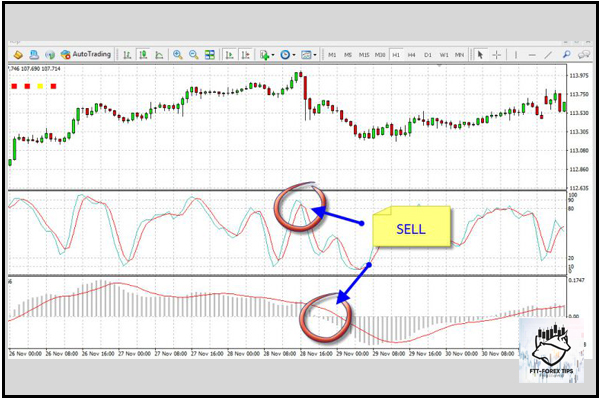Screen dimensions: 600x400
Task: Expand the Periods clock dropdown arrow
Action: pyautogui.click(x=294, y=55)
